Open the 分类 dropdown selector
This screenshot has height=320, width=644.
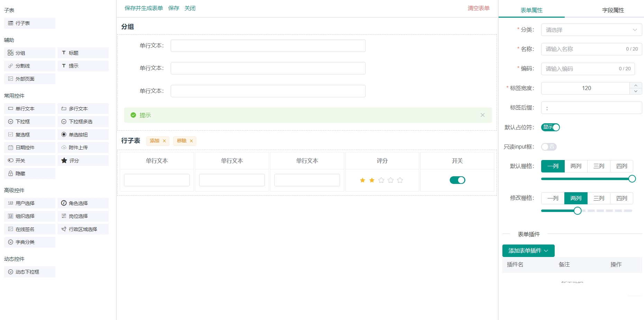coord(591,30)
